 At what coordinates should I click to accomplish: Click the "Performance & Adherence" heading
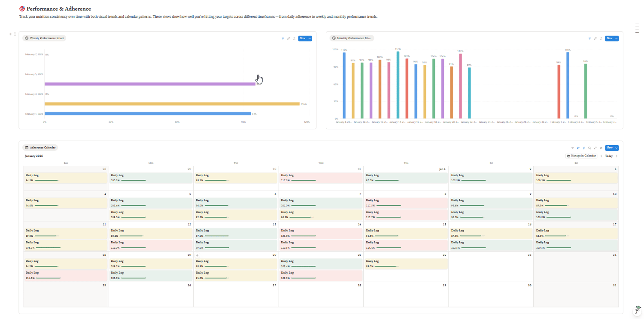coord(58,9)
